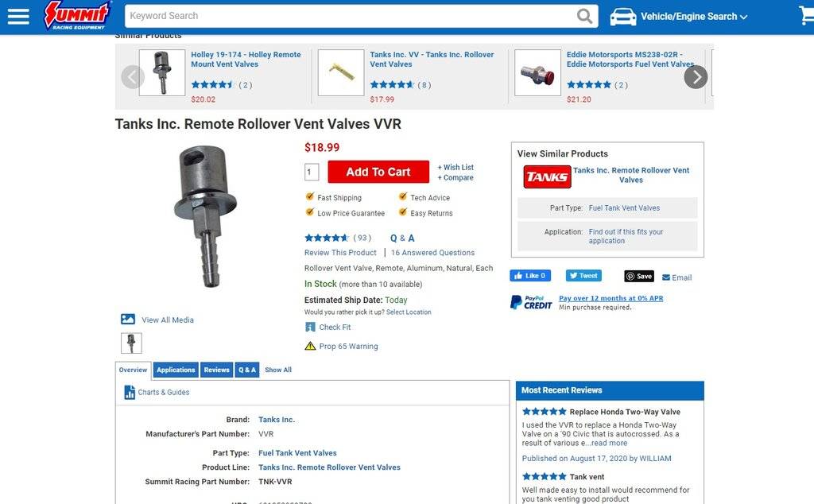Select the product image thumbnail

(131, 343)
